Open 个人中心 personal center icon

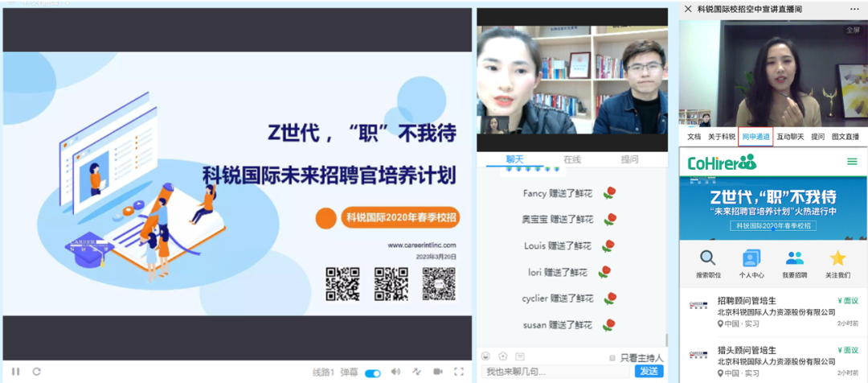pos(751,258)
